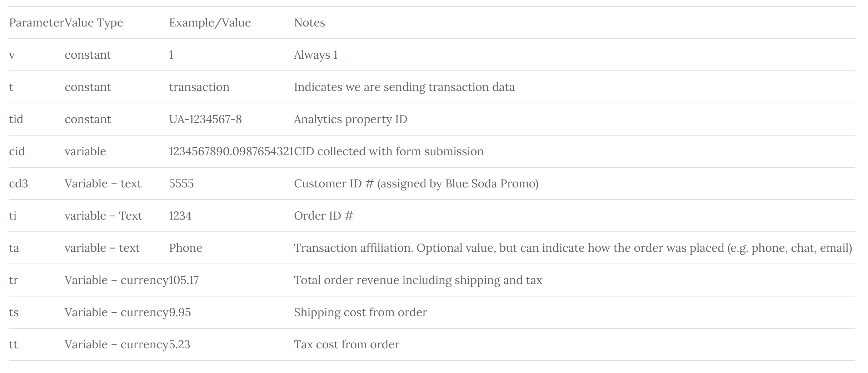Viewport: 868px width, 373px height.
Task: Click the Analytics property ID note
Action: 350,119
